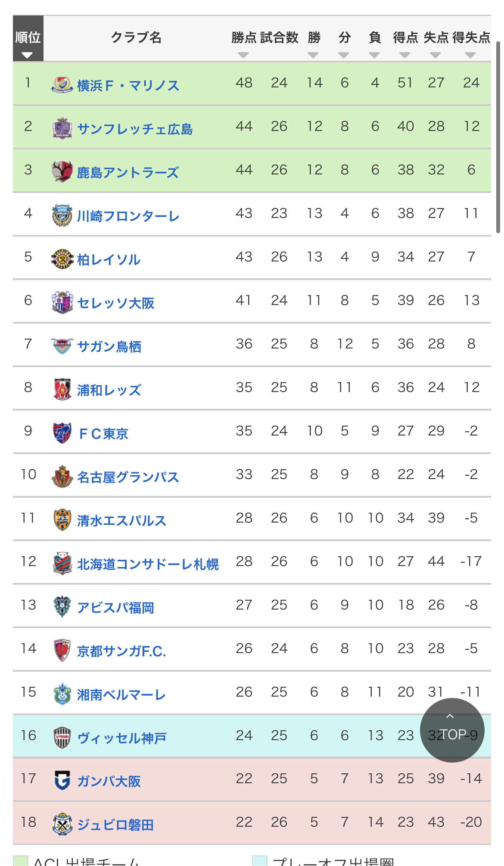This screenshot has width=504, height=866.
Task: Click the Vissel Kobe club crest
Action: tap(62, 737)
